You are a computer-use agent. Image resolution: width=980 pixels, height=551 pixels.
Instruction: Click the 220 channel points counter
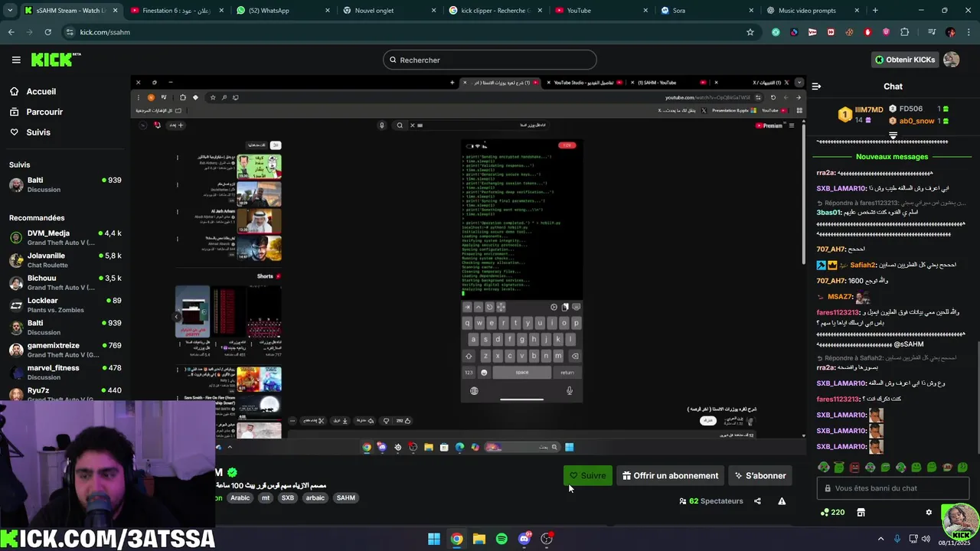(832, 512)
